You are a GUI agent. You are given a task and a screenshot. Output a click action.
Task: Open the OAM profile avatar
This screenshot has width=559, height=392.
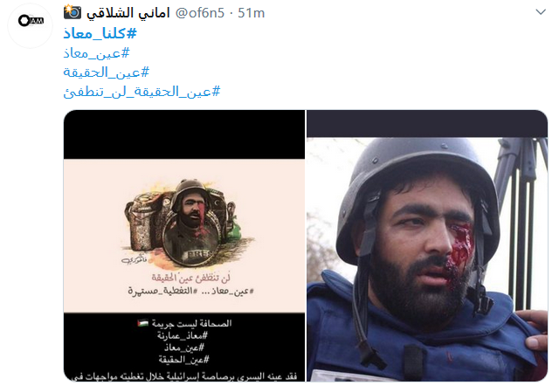[30, 25]
